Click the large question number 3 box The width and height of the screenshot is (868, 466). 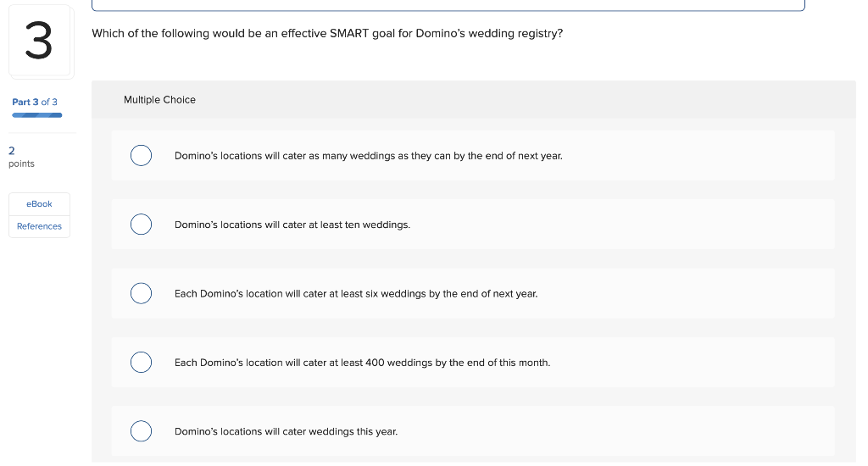[x=39, y=41]
